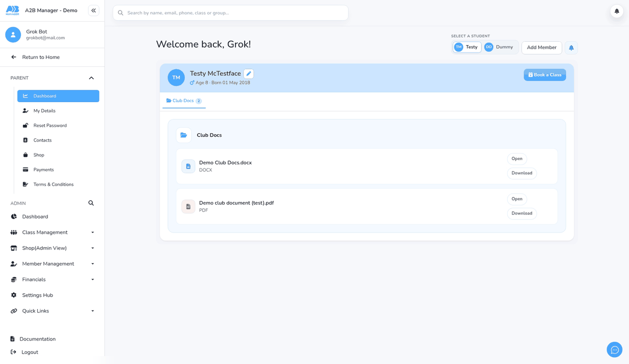
Task: Collapse the PARENT section chevron
Action: point(91,78)
